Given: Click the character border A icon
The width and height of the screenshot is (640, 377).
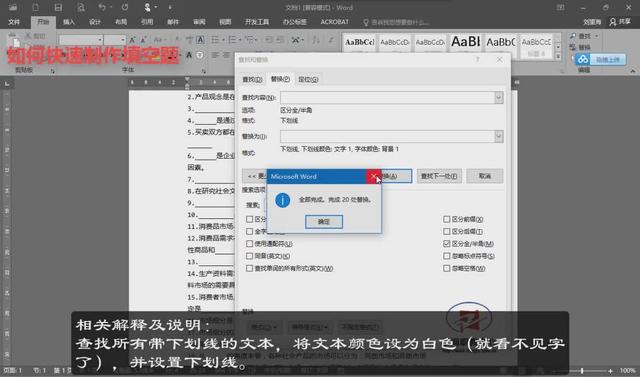Looking at the screenshot, I should click(200, 40).
